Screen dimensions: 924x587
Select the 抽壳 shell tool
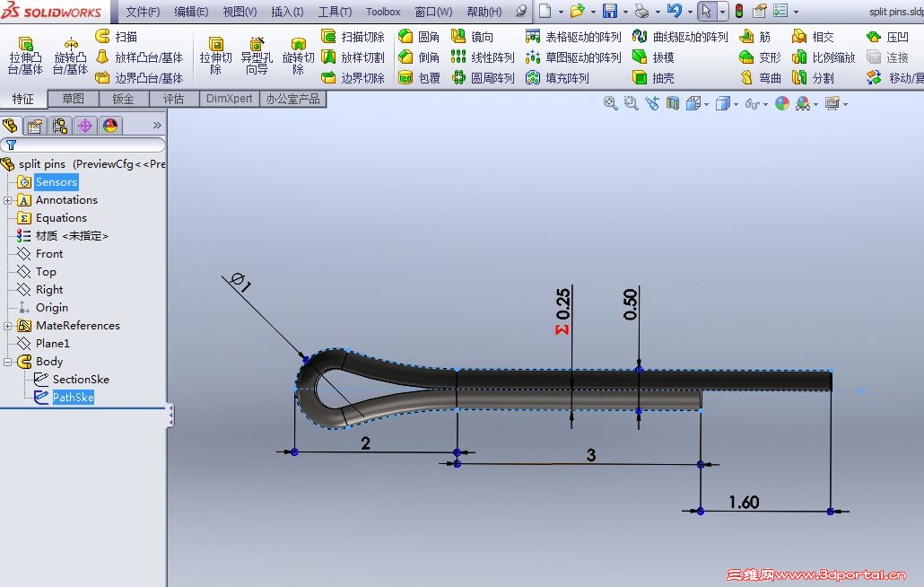click(x=653, y=78)
